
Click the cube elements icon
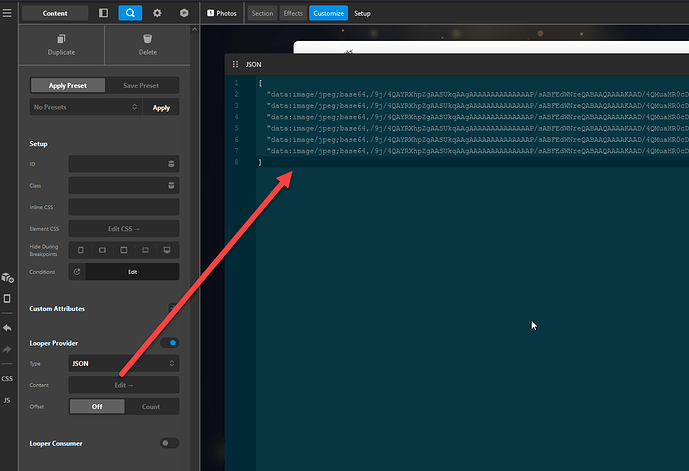click(184, 13)
